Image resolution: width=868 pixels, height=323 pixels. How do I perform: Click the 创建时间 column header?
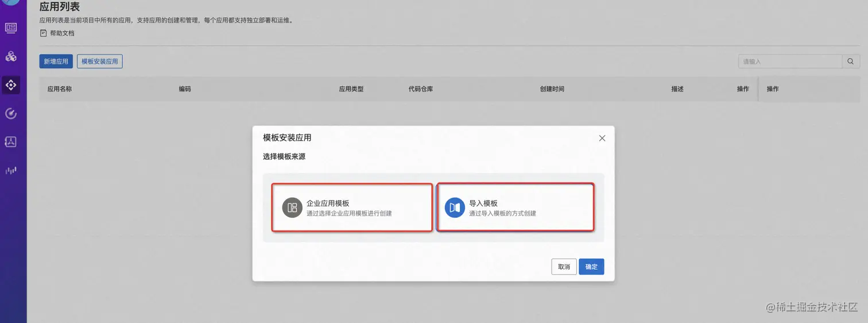552,89
